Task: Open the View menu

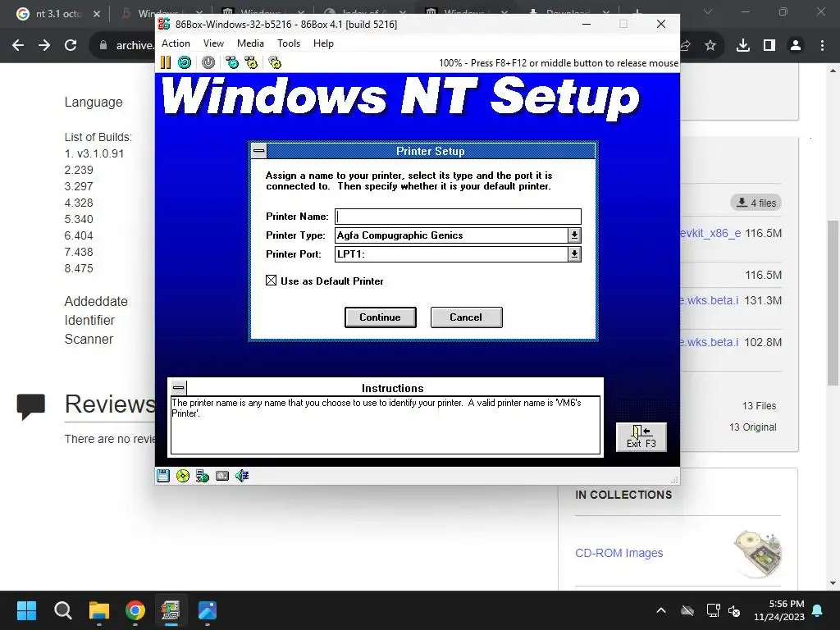Action: (x=213, y=43)
